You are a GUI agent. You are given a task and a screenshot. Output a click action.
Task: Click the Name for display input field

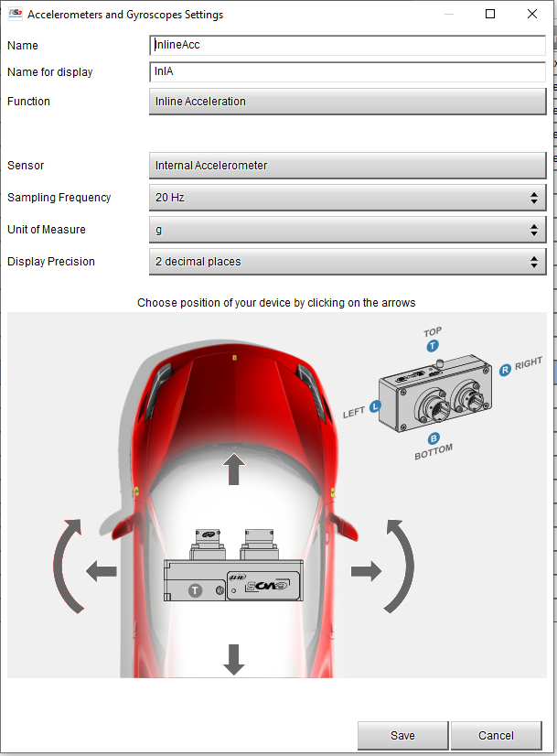point(348,72)
